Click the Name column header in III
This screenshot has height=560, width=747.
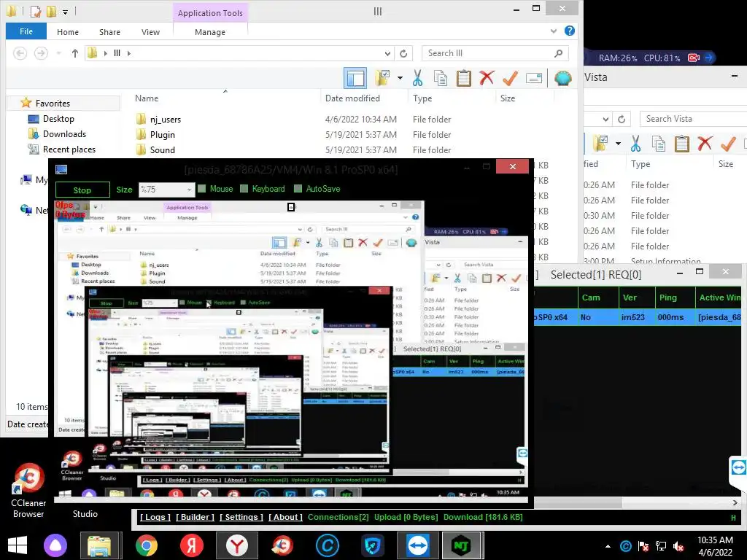click(147, 98)
